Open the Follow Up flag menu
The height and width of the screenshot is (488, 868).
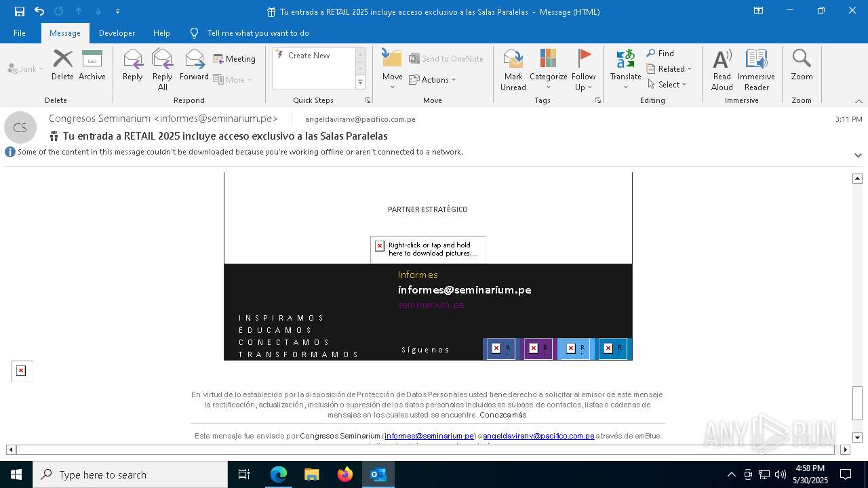tap(583, 69)
